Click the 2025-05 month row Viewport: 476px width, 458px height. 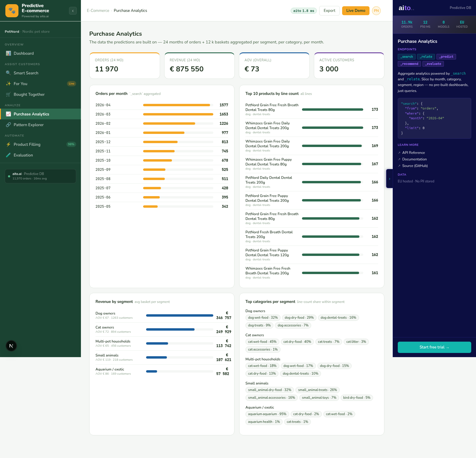162,207
